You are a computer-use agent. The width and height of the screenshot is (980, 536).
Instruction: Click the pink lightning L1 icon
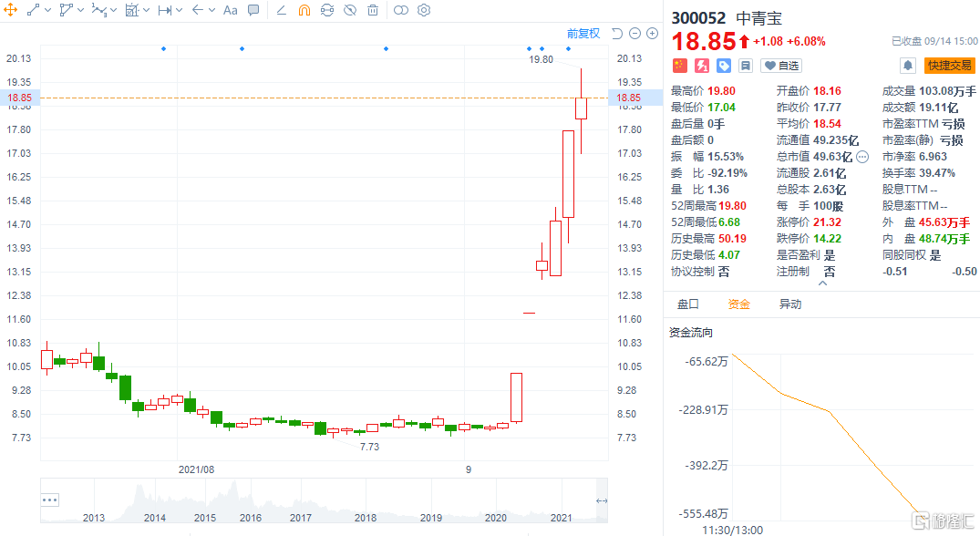coord(702,66)
